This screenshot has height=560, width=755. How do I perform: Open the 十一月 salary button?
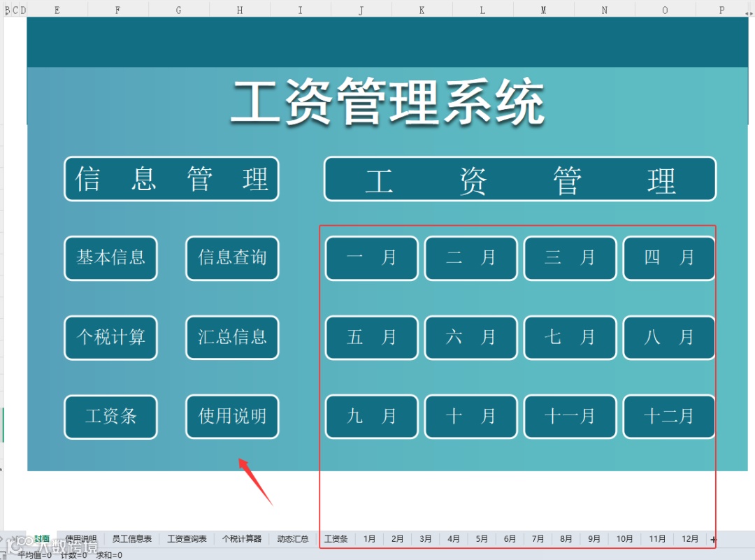point(570,417)
